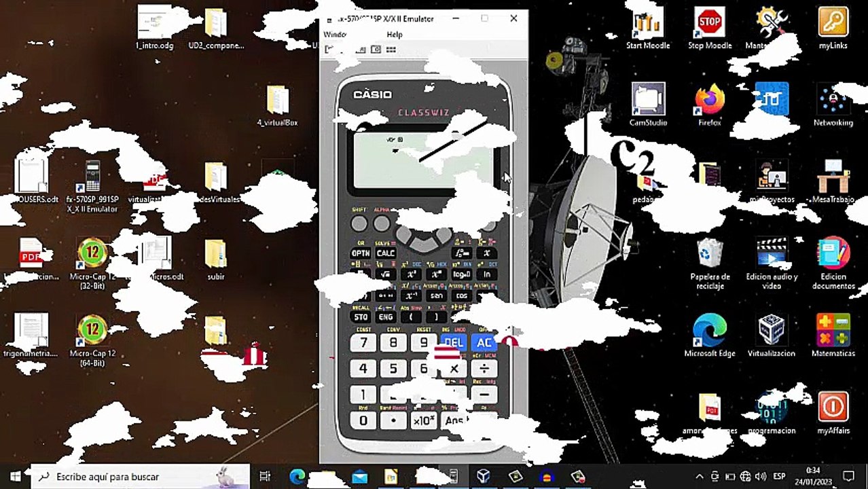Open the Start Moodle desktop shortcut
This screenshot has width=868, height=489.
point(648,29)
